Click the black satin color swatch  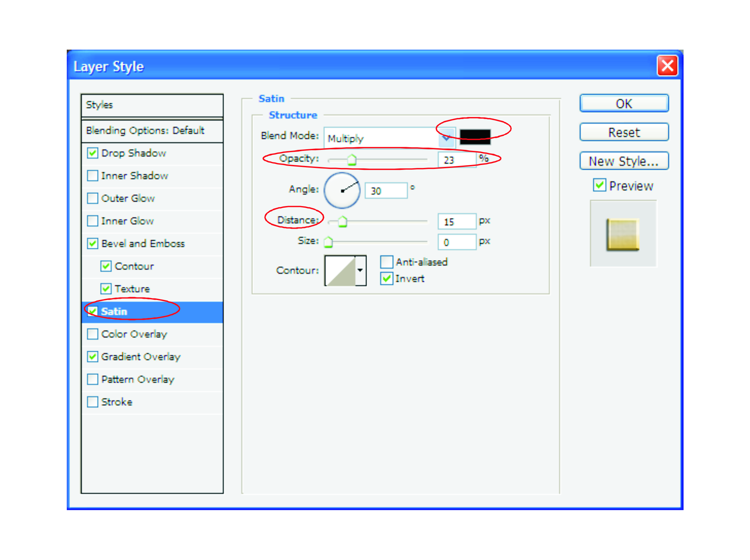pos(475,136)
